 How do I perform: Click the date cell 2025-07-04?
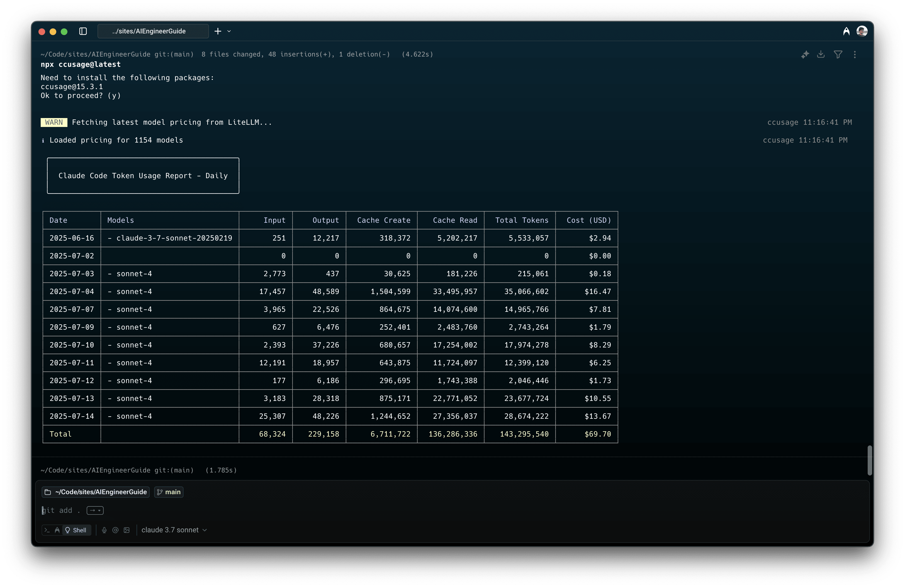click(72, 292)
